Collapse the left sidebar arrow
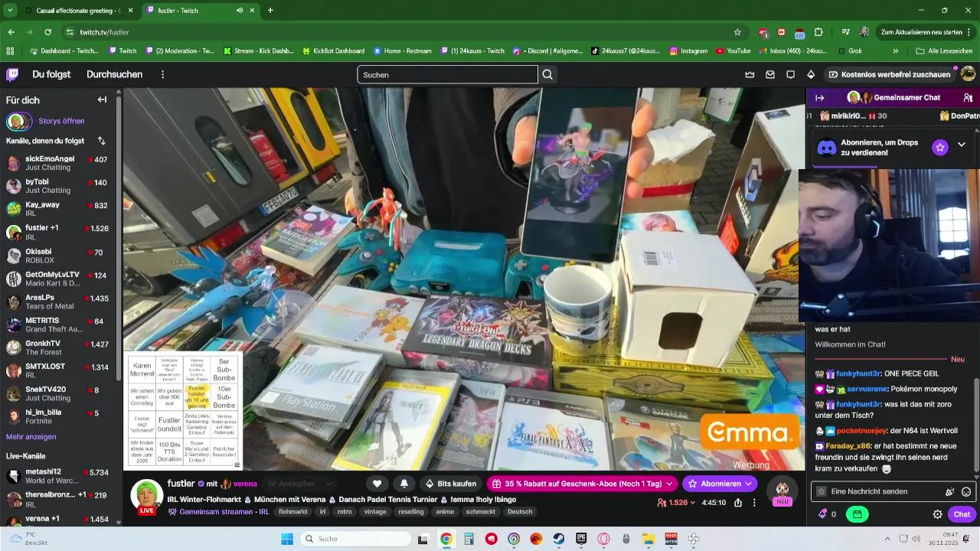Image resolution: width=980 pixels, height=551 pixels. (x=102, y=99)
